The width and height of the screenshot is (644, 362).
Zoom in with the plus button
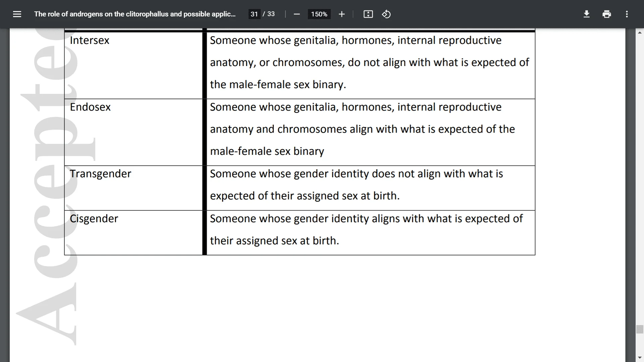coord(341,14)
